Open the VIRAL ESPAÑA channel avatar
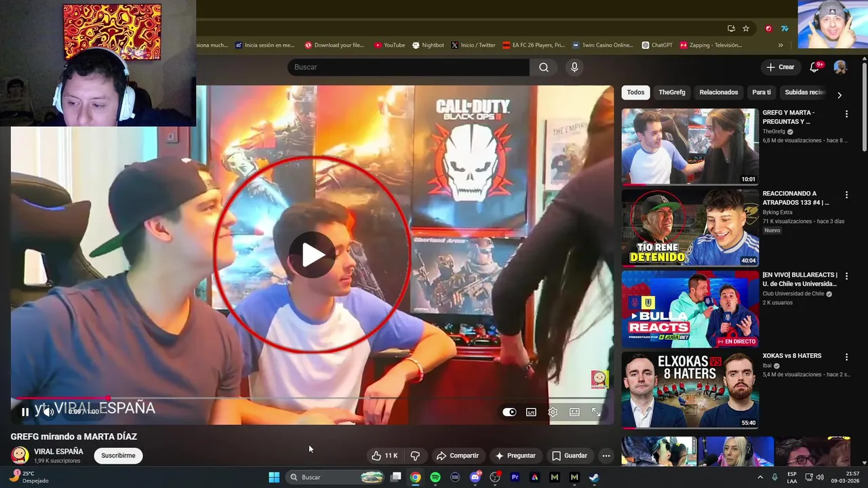This screenshot has height=488, width=868. [20, 455]
